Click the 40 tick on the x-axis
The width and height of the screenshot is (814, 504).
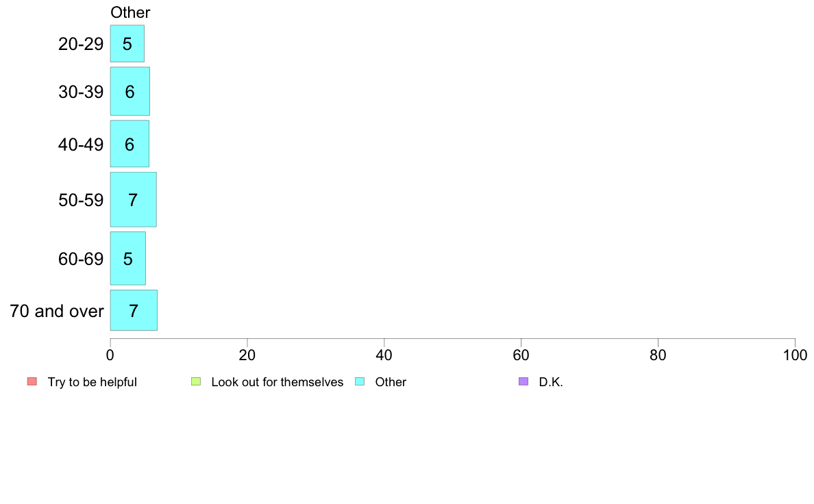(384, 355)
